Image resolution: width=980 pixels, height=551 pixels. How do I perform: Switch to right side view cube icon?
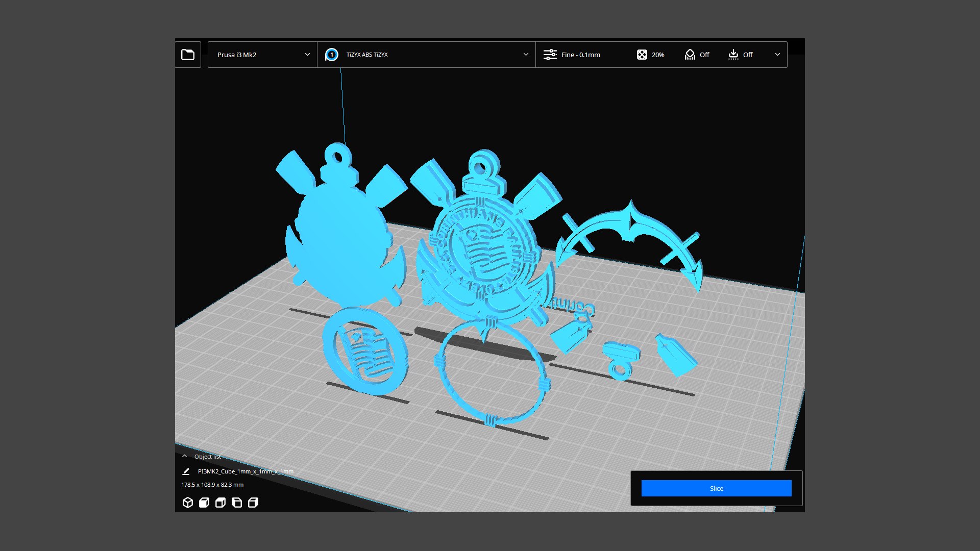[x=253, y=503]
